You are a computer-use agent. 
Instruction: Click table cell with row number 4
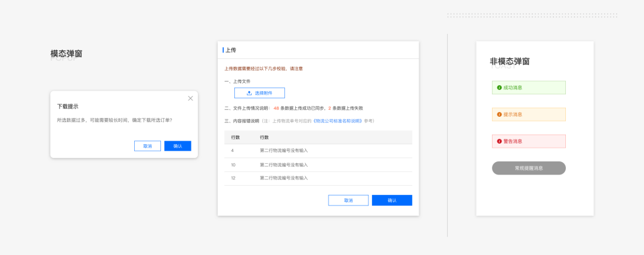tap(233, 151)
